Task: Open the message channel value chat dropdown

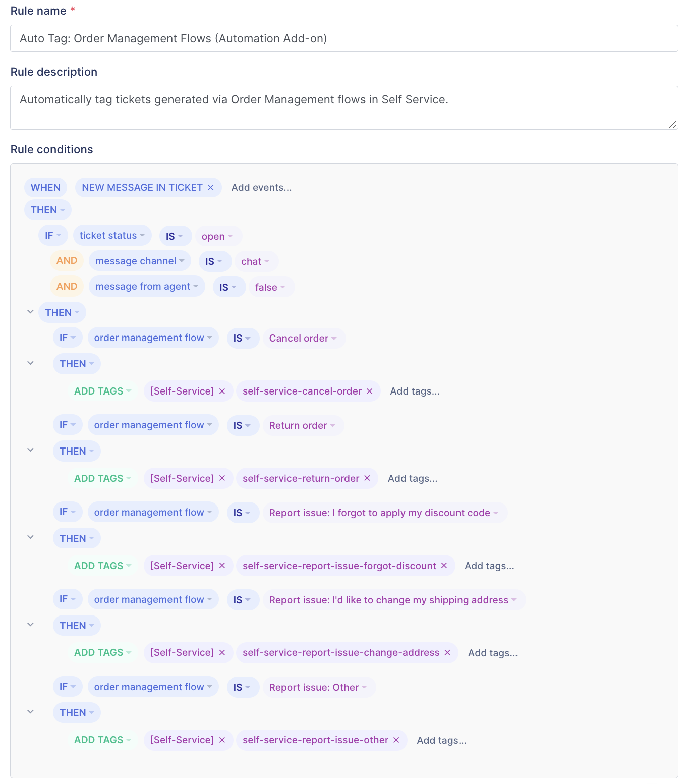Action: coord(256,261)
